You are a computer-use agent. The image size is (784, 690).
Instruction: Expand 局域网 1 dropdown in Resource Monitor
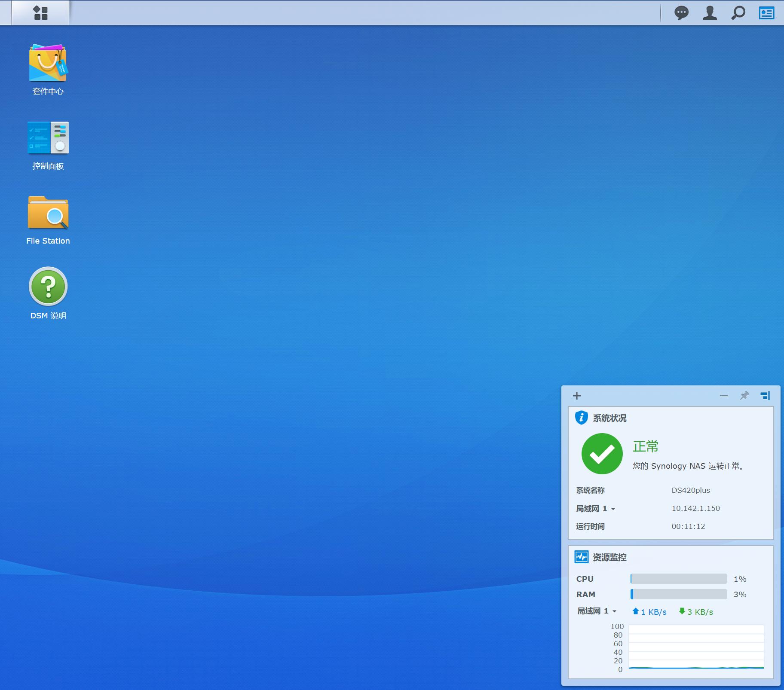[x=614, y=611]
